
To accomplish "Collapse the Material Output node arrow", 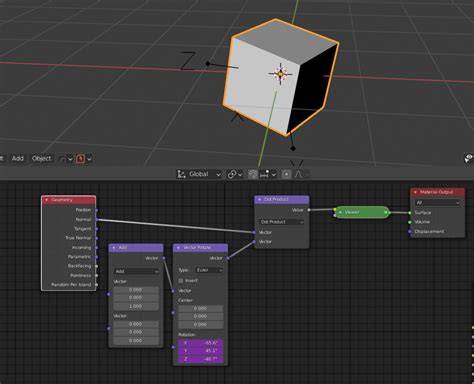I will [x=415, y=192].
